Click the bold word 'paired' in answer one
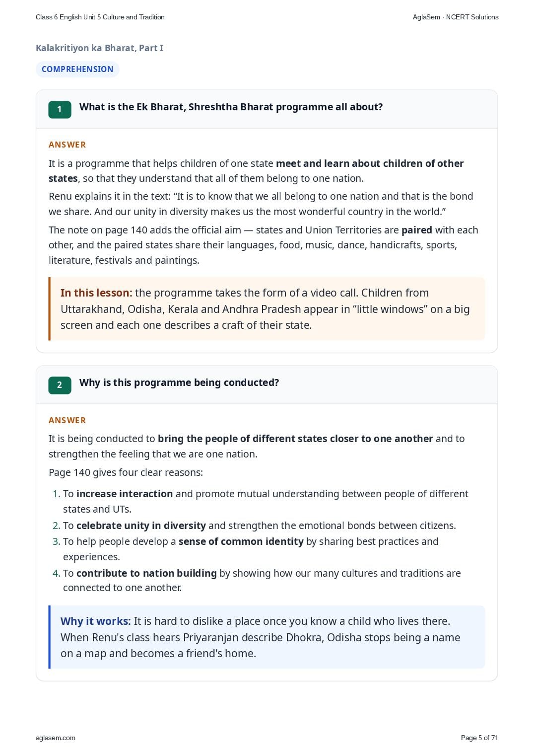Image resolution: width=534 pixels, height=756 pixels. pyautogui.click(x=417, y=230)
